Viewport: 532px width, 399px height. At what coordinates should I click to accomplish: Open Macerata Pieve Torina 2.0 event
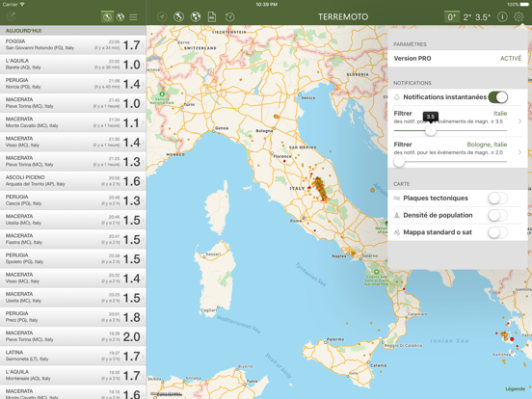pyautogui.click(x=73, y=336)
